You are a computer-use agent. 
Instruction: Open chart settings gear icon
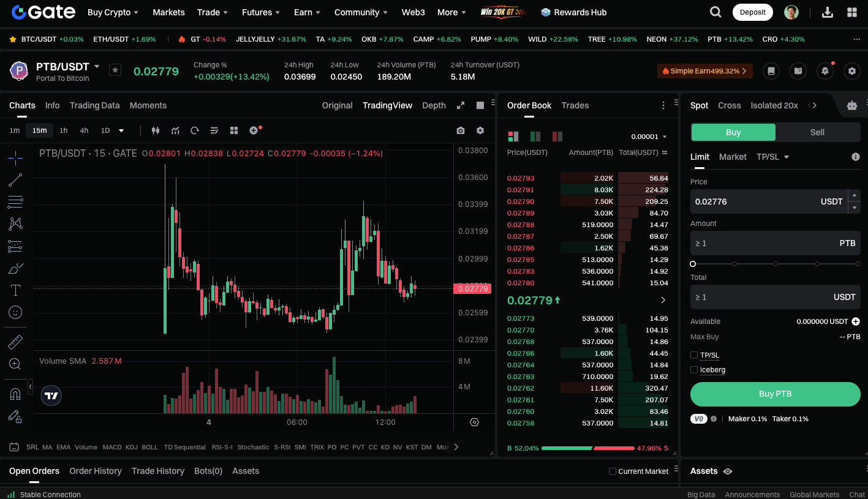click(480, 130)
